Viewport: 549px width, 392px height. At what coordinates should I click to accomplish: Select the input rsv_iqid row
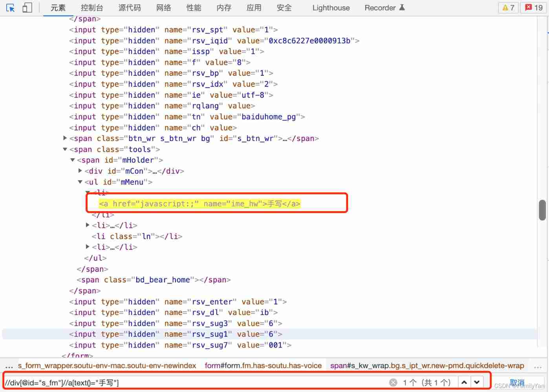tap(214, 41)
